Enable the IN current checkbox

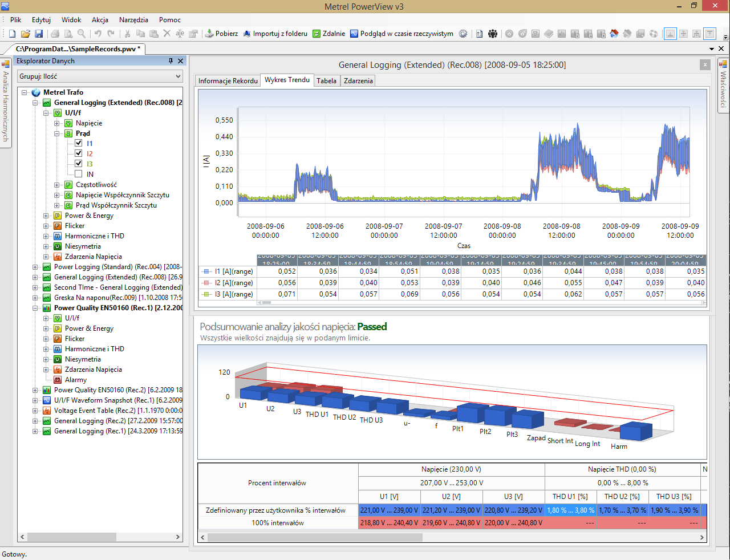(x=79, y=174)
